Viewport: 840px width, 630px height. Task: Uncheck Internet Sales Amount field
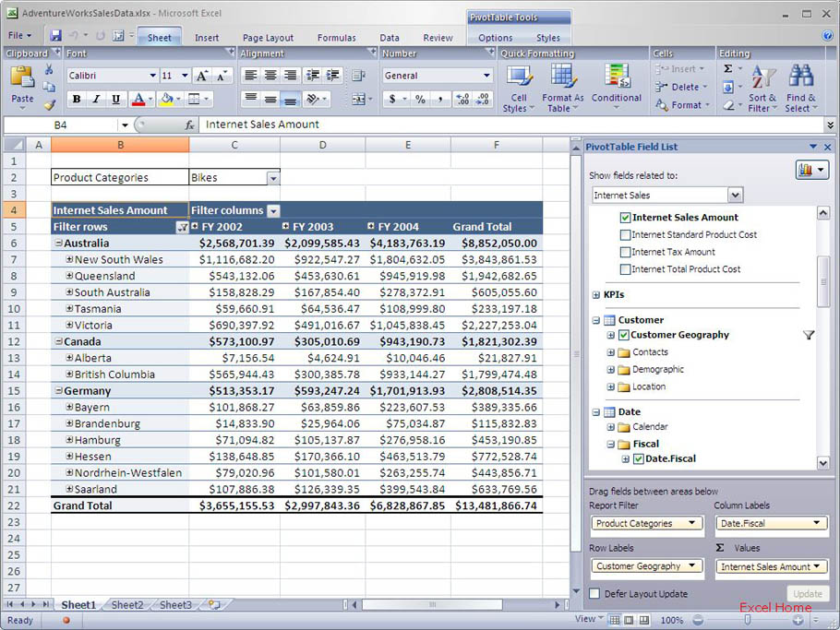coord(625,218)
